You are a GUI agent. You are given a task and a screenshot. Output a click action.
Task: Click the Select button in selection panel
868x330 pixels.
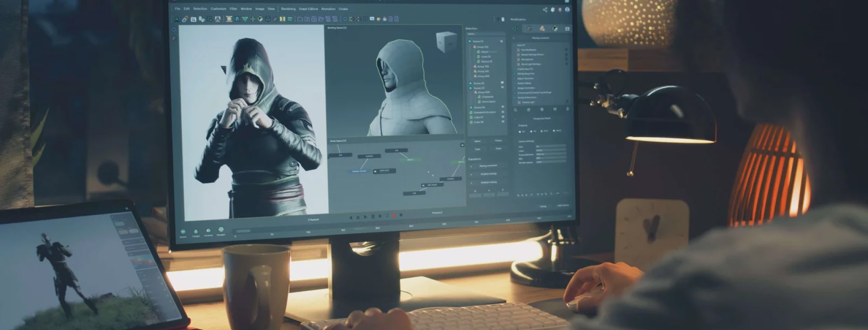477,141
